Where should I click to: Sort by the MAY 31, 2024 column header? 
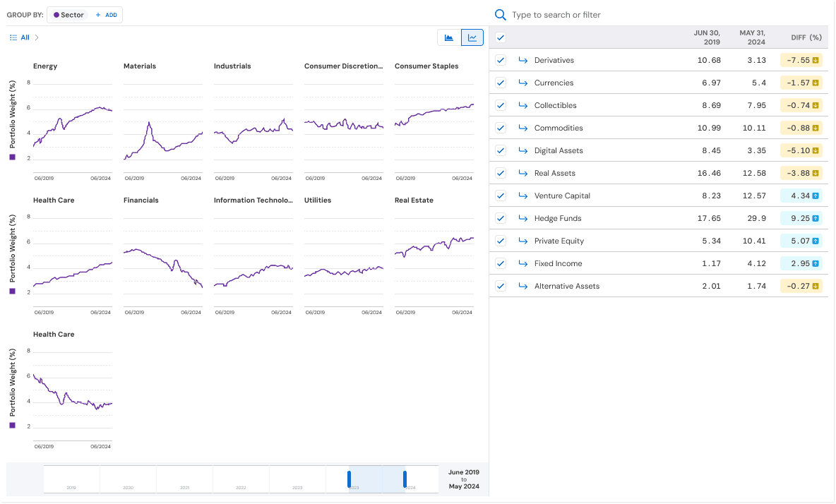click(x=752, y=37)
